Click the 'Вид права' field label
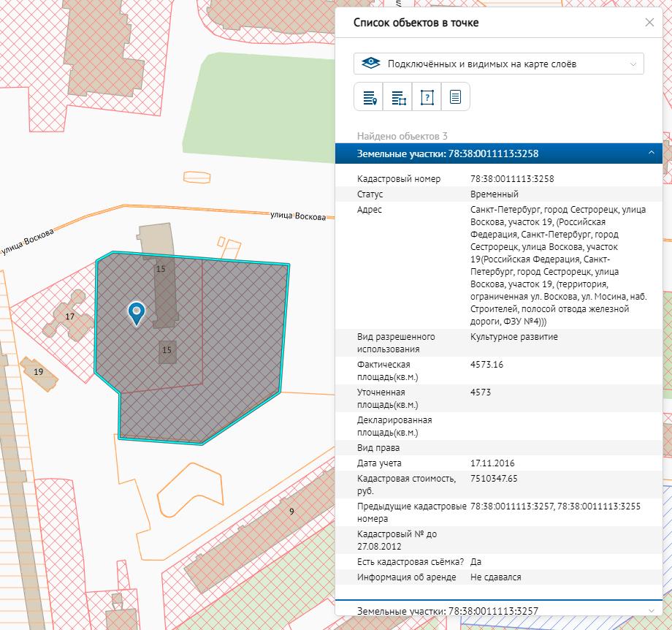 (x=378, y=448)
